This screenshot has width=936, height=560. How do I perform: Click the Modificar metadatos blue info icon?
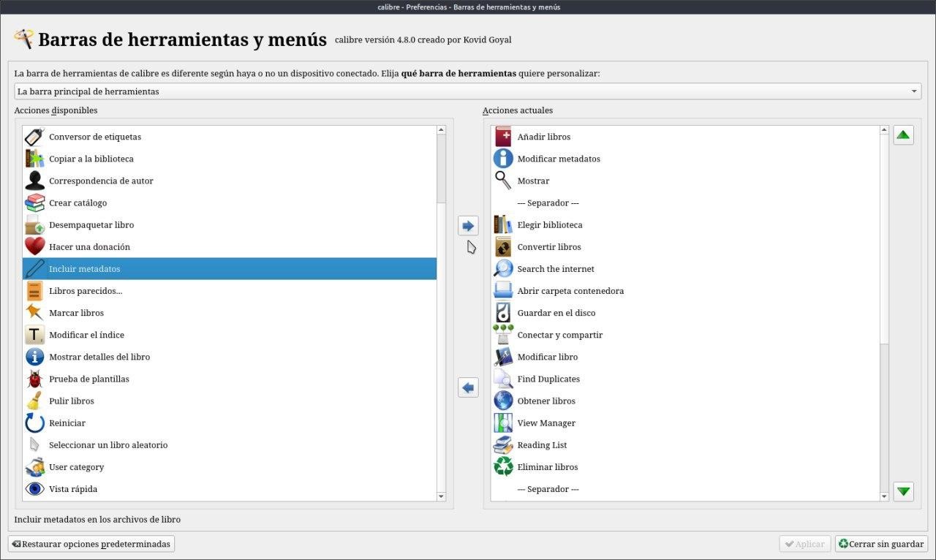pyautogui.click(x=503, y=159)
